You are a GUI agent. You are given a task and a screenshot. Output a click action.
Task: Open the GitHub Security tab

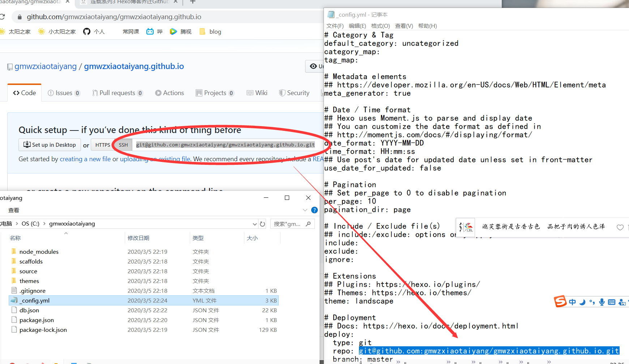[294, 93]
